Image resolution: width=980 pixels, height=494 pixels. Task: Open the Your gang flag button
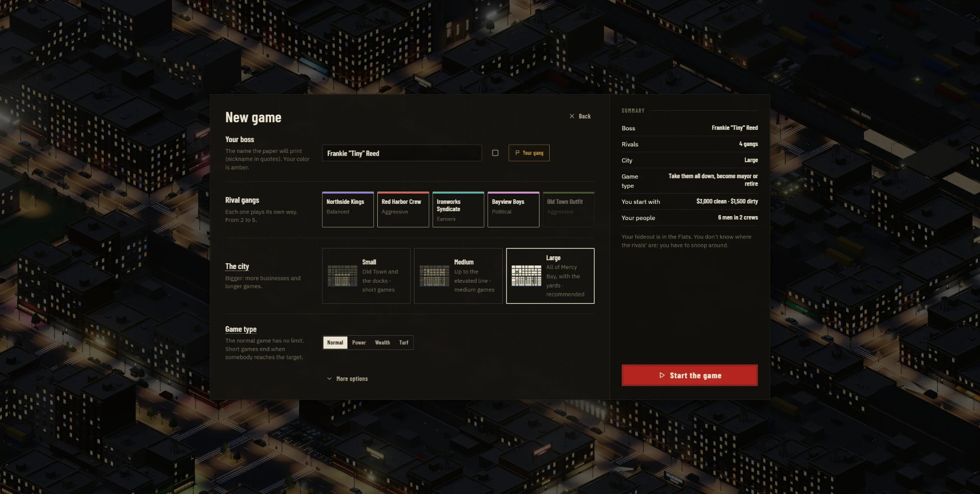(529, 153)
